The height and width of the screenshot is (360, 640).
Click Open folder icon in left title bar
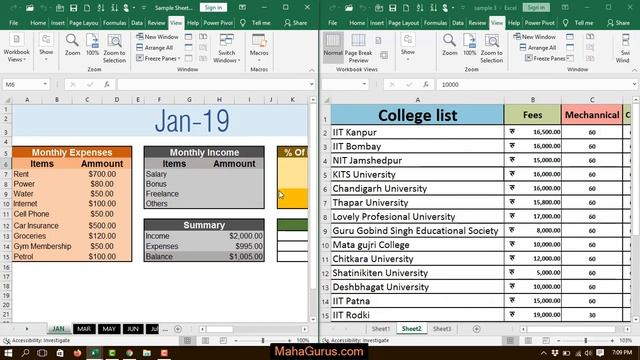click(x=29, y=8)
